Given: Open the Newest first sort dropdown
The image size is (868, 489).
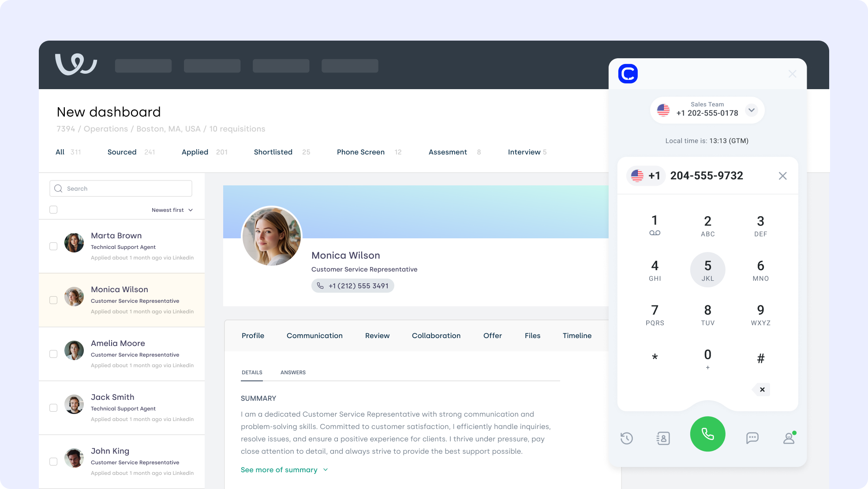Looking at the screenshot, I should [172, 210].
